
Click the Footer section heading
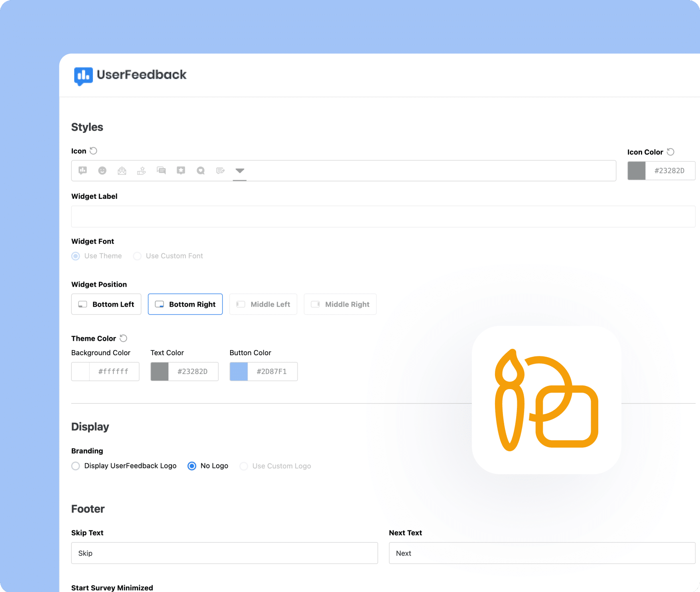point(88,509)
